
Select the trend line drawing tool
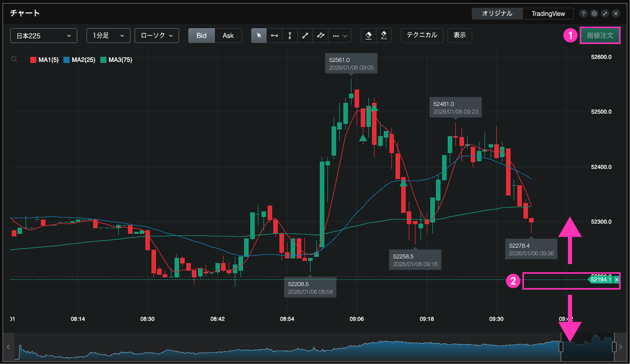coord(305,35)
